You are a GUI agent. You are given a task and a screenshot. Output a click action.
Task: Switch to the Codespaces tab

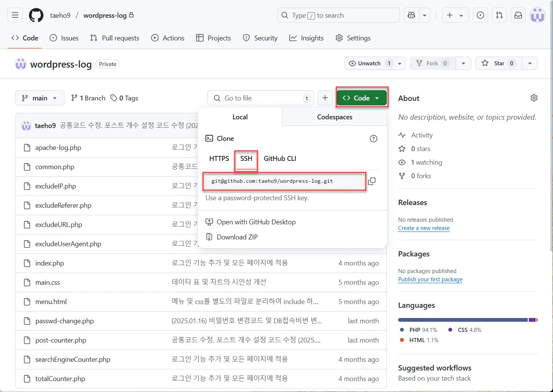coord(334,117)
